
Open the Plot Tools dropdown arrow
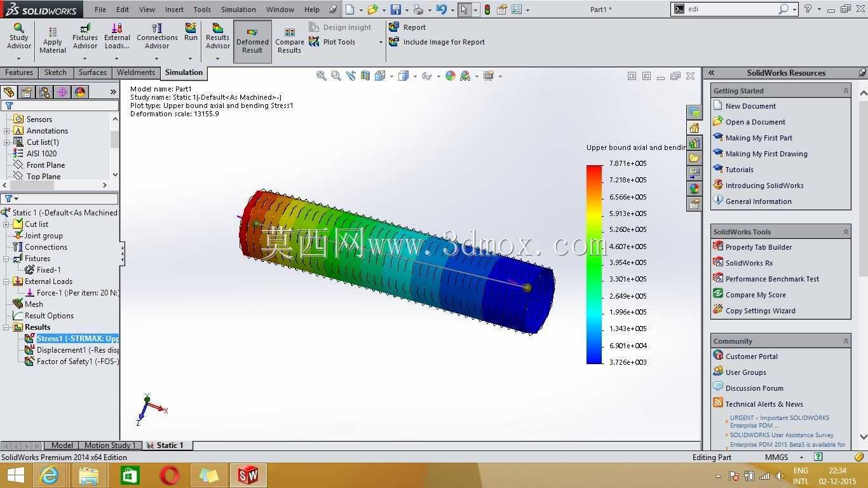click(381, 43)
